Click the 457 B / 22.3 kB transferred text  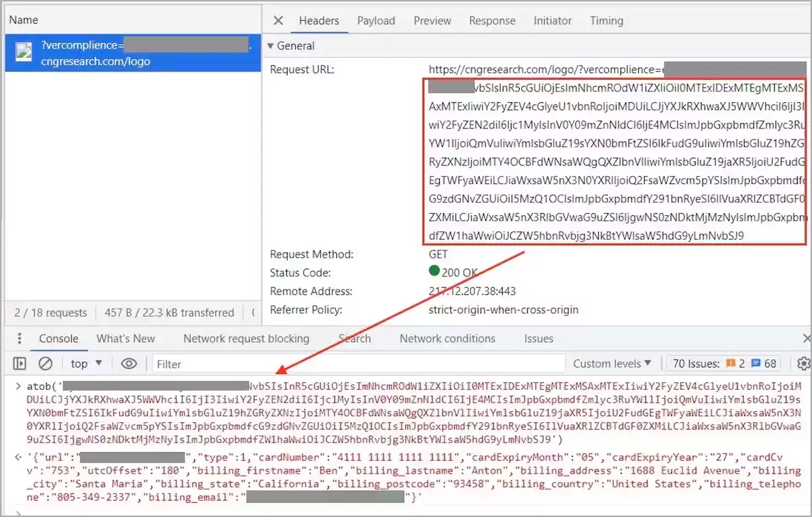point(169,313)
